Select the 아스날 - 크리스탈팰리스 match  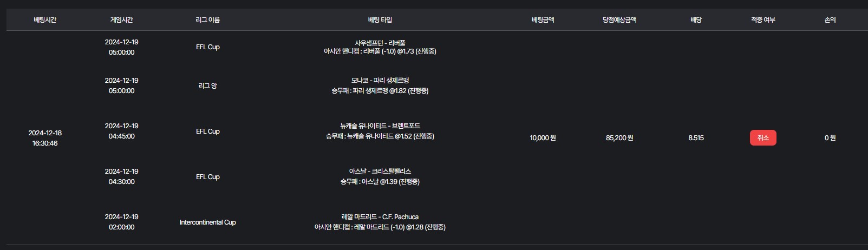(x=380, y=172)
